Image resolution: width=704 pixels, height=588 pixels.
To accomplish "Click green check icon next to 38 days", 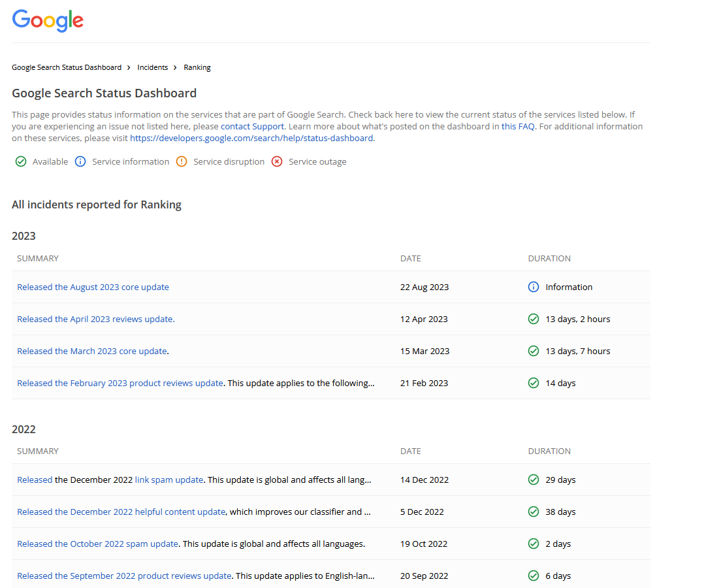I will tap(534, 512).
